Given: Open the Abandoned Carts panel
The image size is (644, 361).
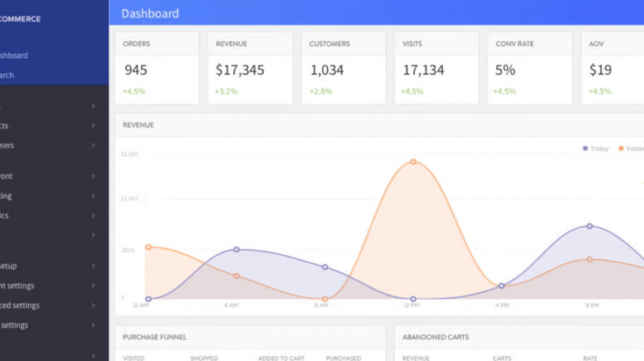Looking at the screenshot, I should tap(436, 337).
